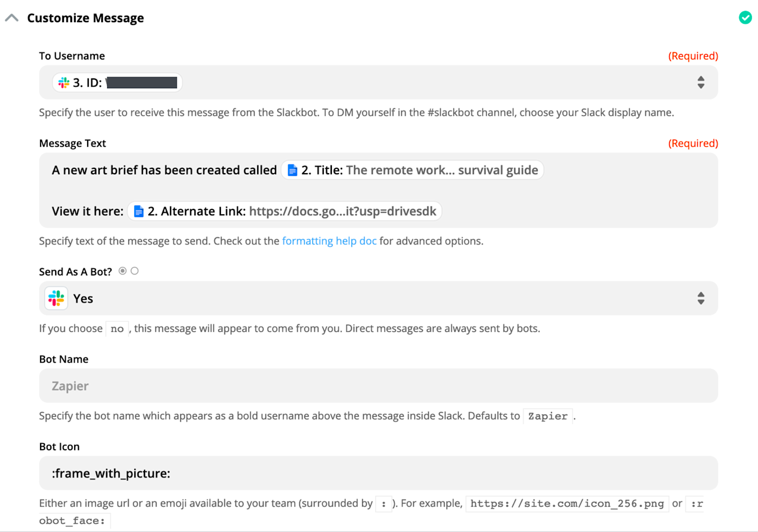Click 'View it here:' text in message

pyautogui.click(x=88, y=212)
